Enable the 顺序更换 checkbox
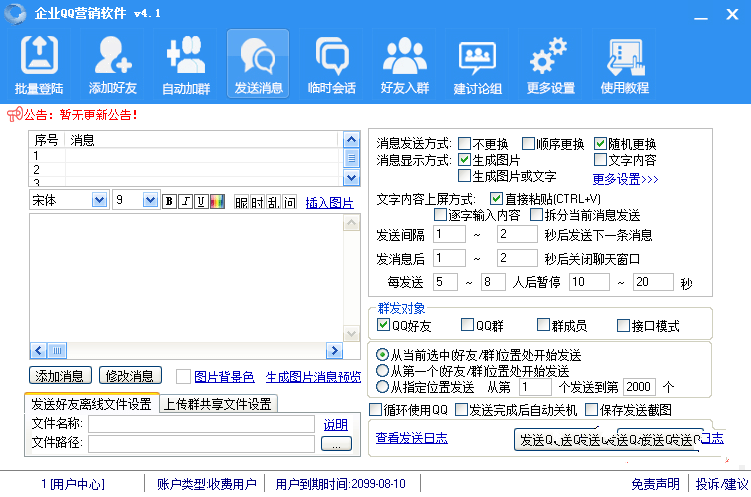This screenshot has width=751, height=497. pos(528,143)
